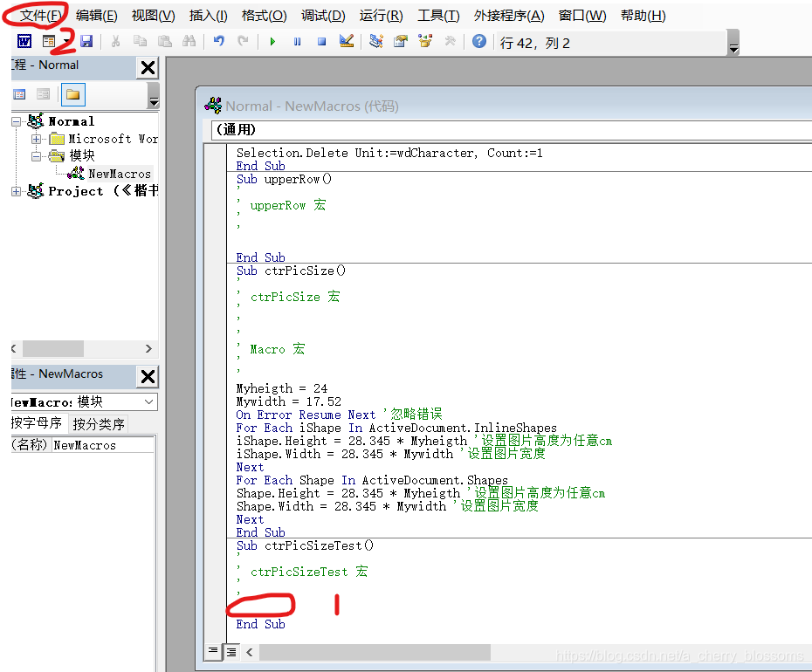Open the insert object dropdown arrow

(x=66, y=41)
